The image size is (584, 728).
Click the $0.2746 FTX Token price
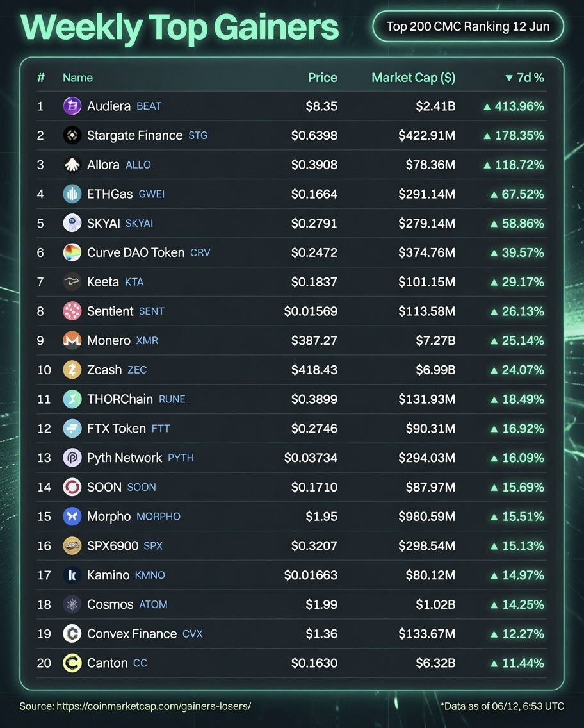(314, 428)
